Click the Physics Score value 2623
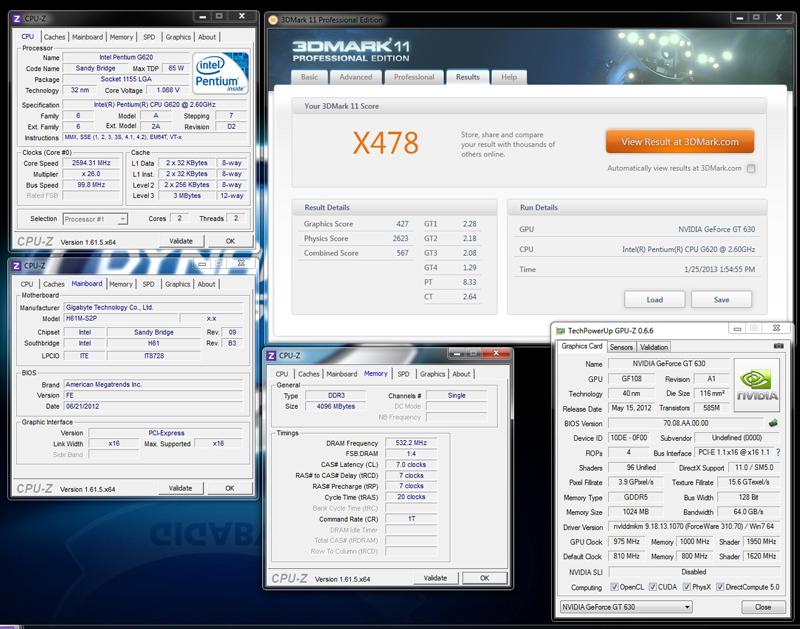800x629 pixels. pyautogui.click(x=400, y=238)
